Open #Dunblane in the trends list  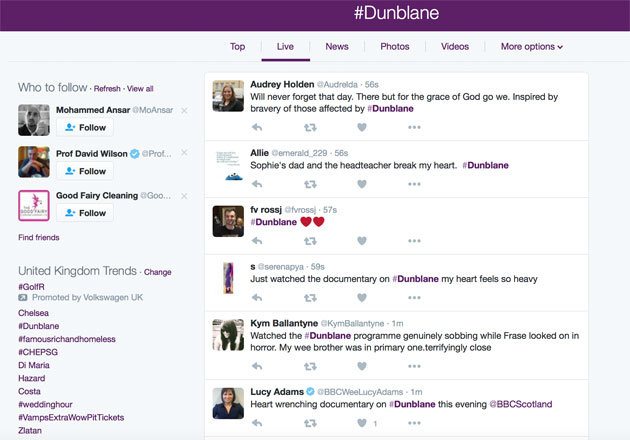pos(39,326)
